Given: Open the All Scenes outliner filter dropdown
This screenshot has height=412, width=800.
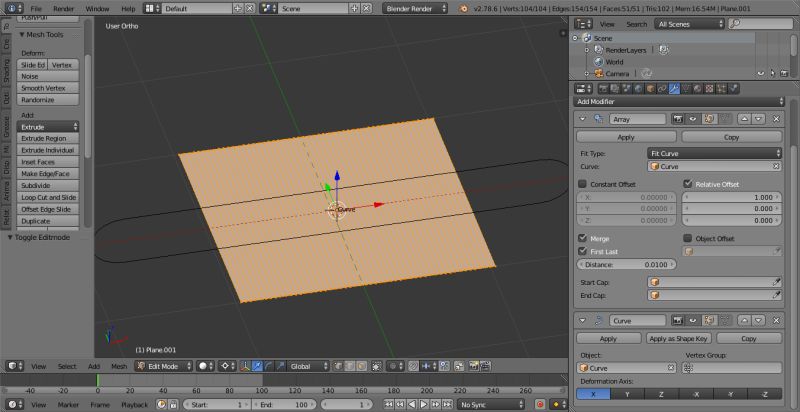Looking at the screenshot, I should pyautogui.click(x=689, y=24).
